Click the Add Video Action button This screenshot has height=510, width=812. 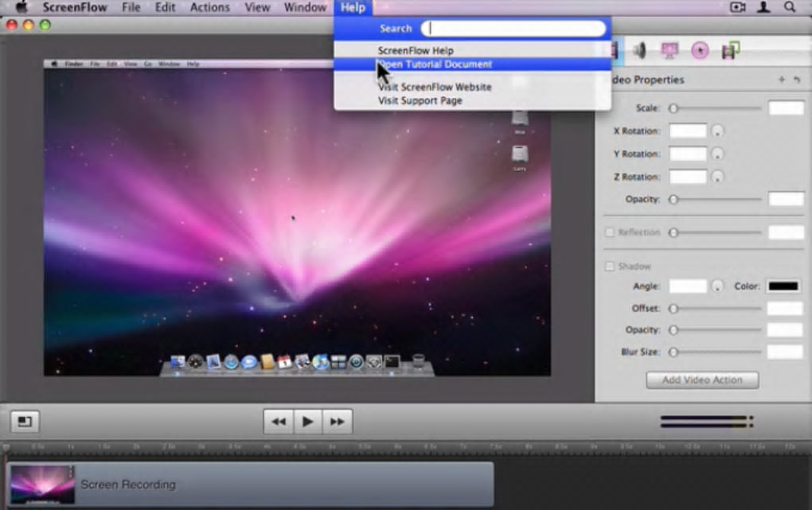pyautogui.click(x=702, y=380)
